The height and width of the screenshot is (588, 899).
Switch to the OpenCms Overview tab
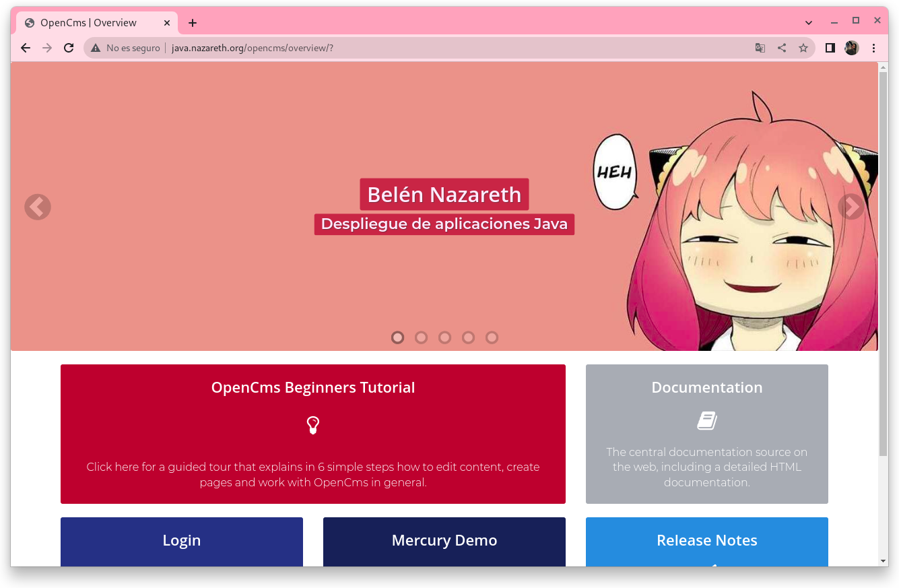(x=94, y=23)
